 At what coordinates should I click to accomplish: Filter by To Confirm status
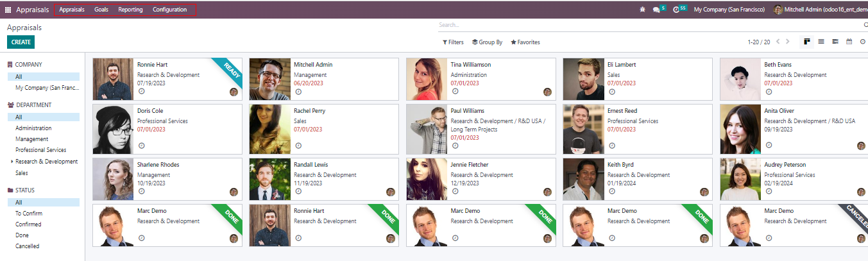pyautogui.click(x=28, y=213)
